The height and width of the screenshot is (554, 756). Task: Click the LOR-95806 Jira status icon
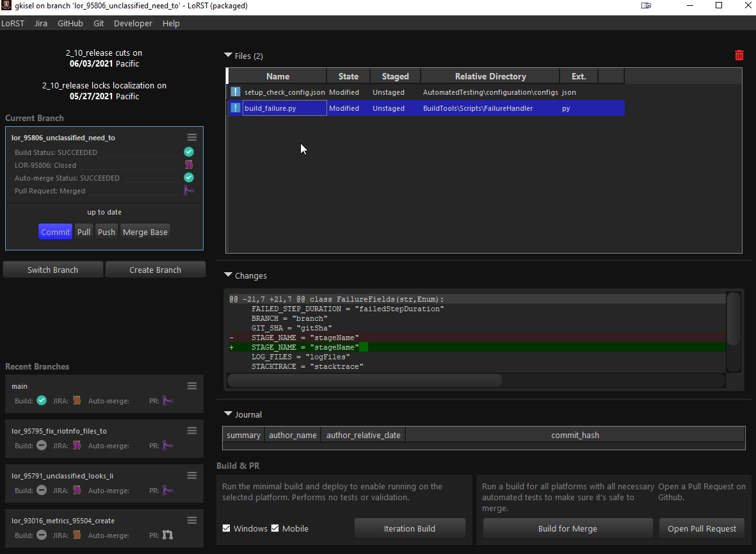click(189, 165)
